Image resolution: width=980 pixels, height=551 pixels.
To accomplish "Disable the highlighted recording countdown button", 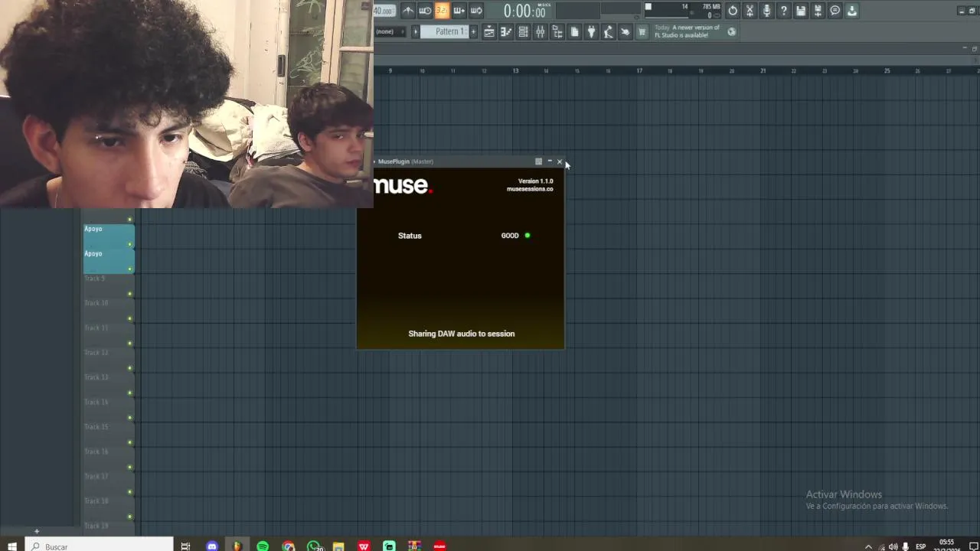I will coord(442,11).
